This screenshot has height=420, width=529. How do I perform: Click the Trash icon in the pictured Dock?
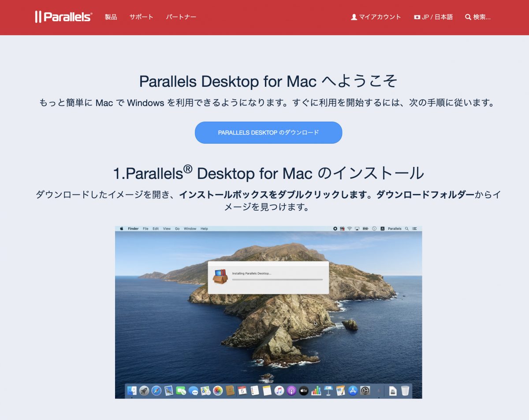click(405, 390)
